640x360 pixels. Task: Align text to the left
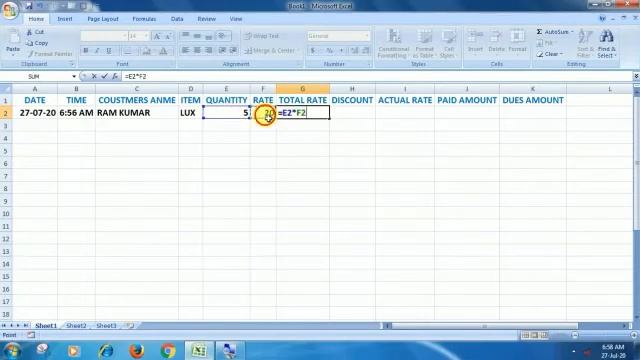[185, 50]
